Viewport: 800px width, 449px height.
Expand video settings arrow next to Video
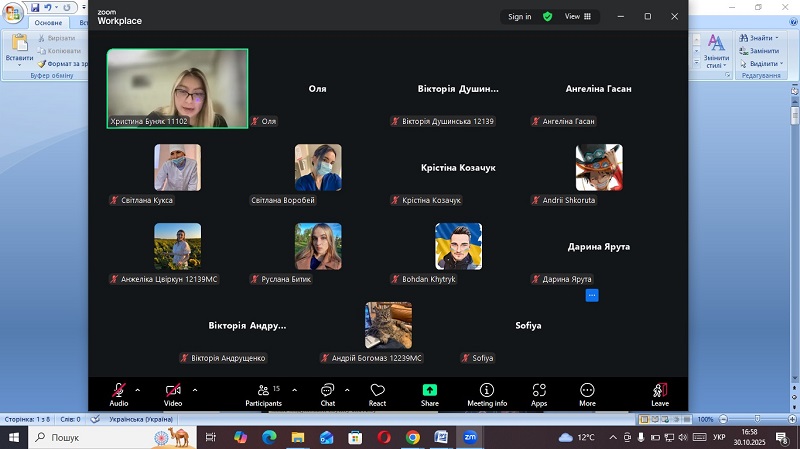[x=194, y=389]
